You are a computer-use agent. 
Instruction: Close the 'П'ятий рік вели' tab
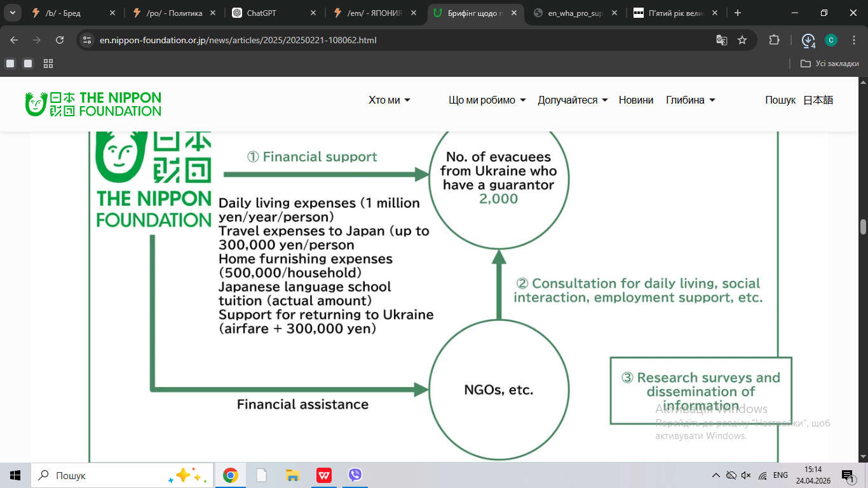[x=715, y=13]
